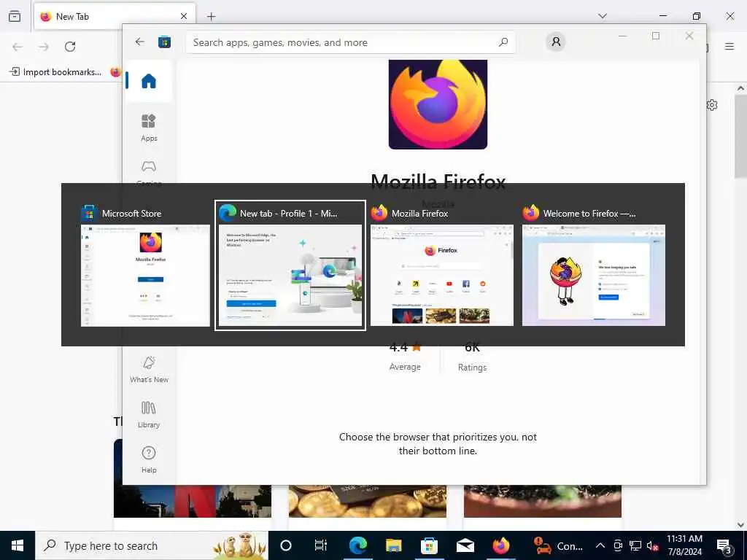Click Firefox icon on the taskbar
The width and height of the screenshot is (747, 560).
tap(500, 545)
